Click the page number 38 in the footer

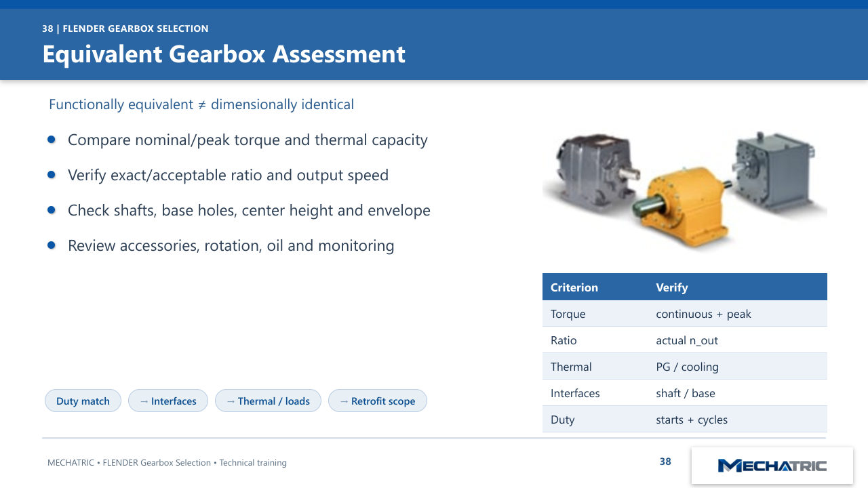665,462
